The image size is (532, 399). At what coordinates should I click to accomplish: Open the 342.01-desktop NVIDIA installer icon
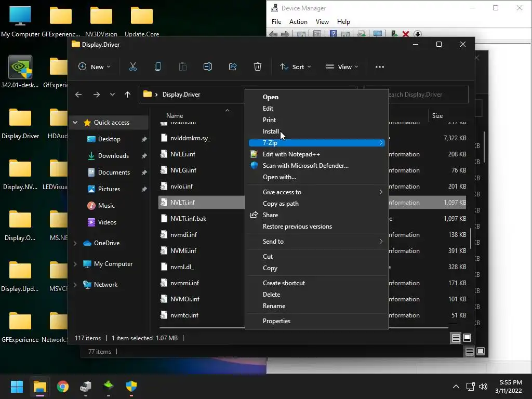[x=20, y=72]
